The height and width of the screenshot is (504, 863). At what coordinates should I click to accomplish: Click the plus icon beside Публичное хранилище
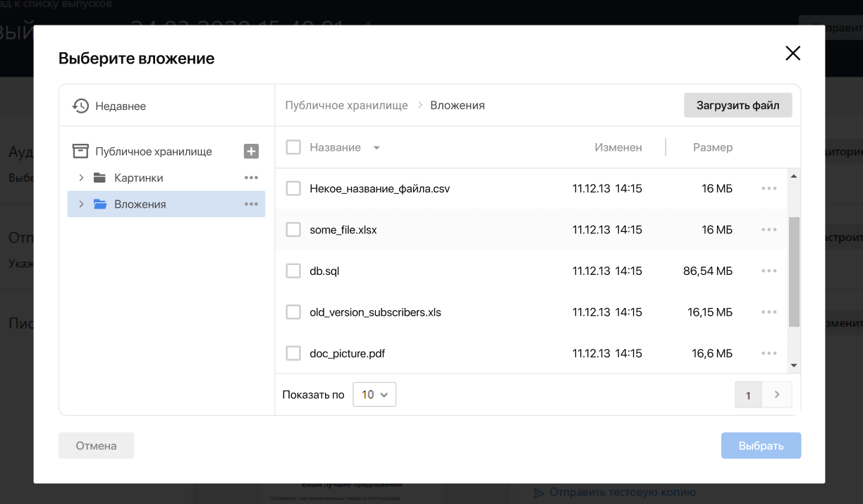pyautogui.click(x=251, y=152)
